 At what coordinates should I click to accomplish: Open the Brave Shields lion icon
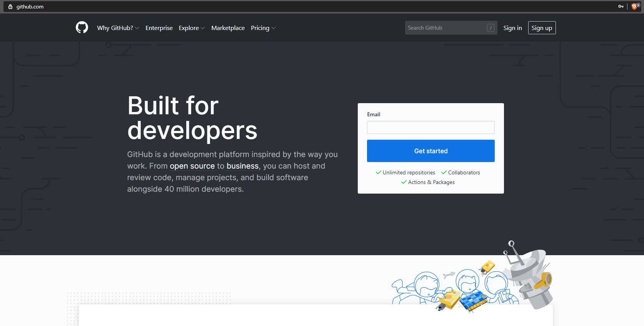(x=635, y=7)
